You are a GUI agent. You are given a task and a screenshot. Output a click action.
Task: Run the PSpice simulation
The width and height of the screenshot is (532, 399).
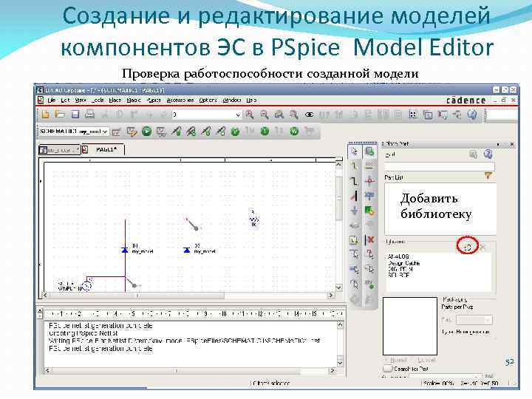[146, 132]
